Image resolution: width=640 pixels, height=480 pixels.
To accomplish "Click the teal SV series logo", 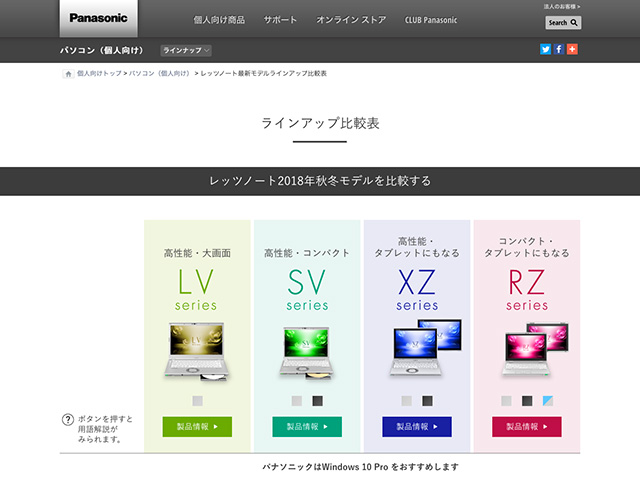I will pos(307,289).
